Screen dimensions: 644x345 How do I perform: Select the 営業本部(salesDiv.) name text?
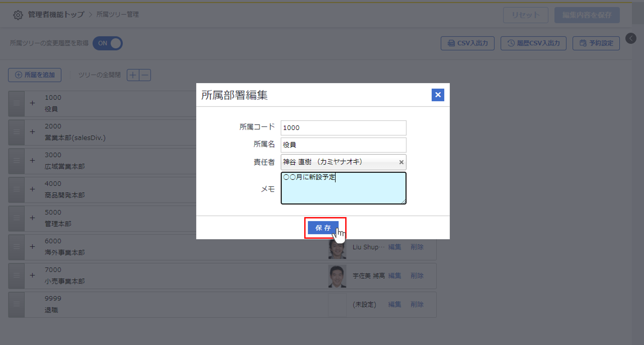click(x=75, y=138)
